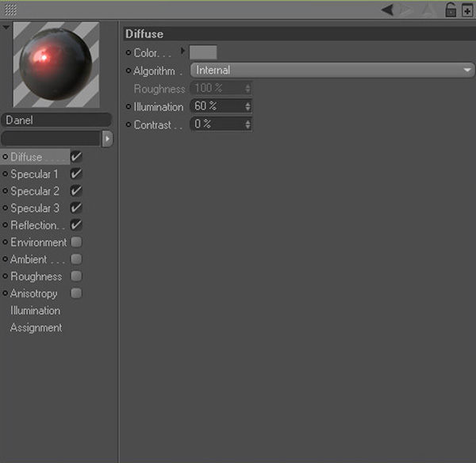This screenshot has width=476, height=463.
Task: Click the Specular 2 animation dot
Action: (x=6, y=191)
